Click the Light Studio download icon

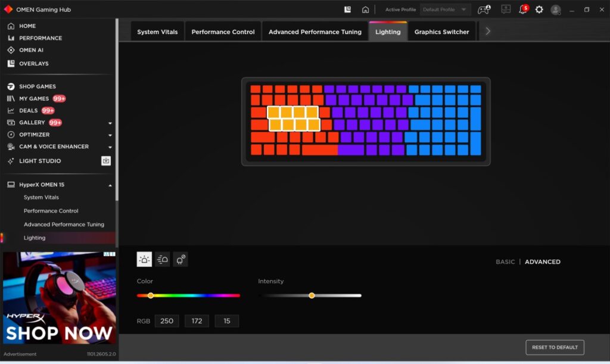[x=106, y=161]
